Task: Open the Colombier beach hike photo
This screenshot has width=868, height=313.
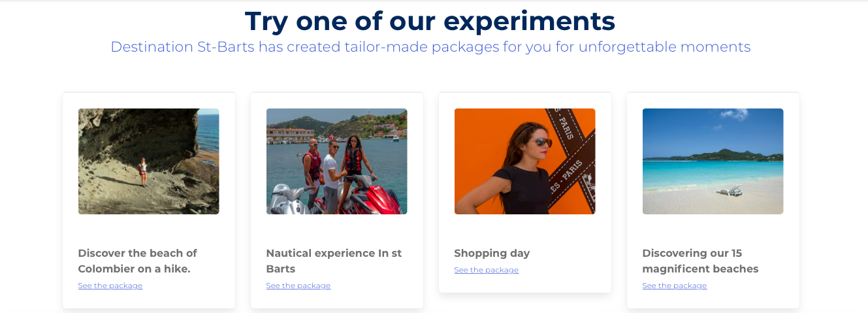Action: [x=148, y=161]
